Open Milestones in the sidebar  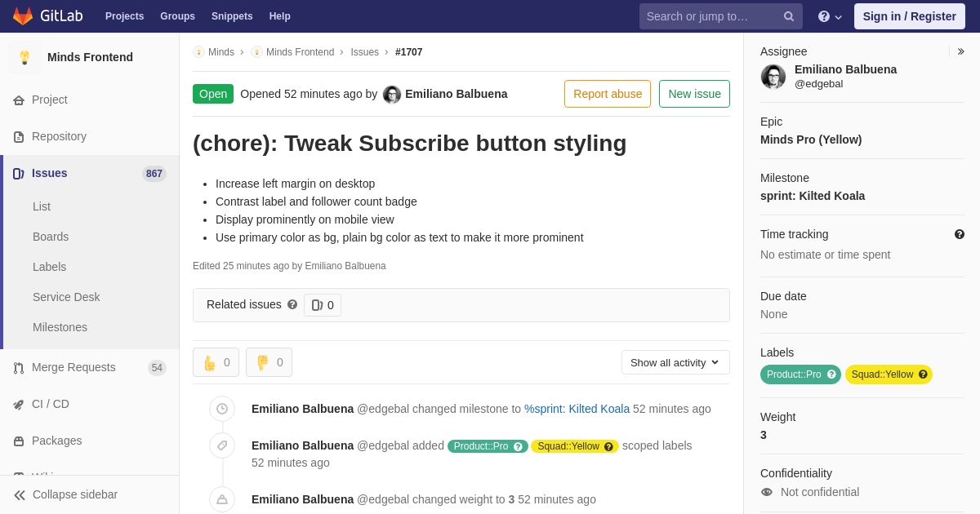60,327
